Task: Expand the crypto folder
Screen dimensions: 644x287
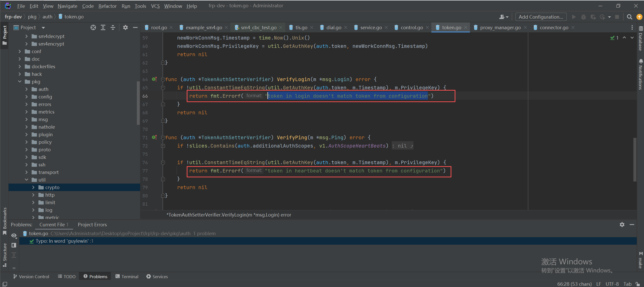Action: point(33,187)
